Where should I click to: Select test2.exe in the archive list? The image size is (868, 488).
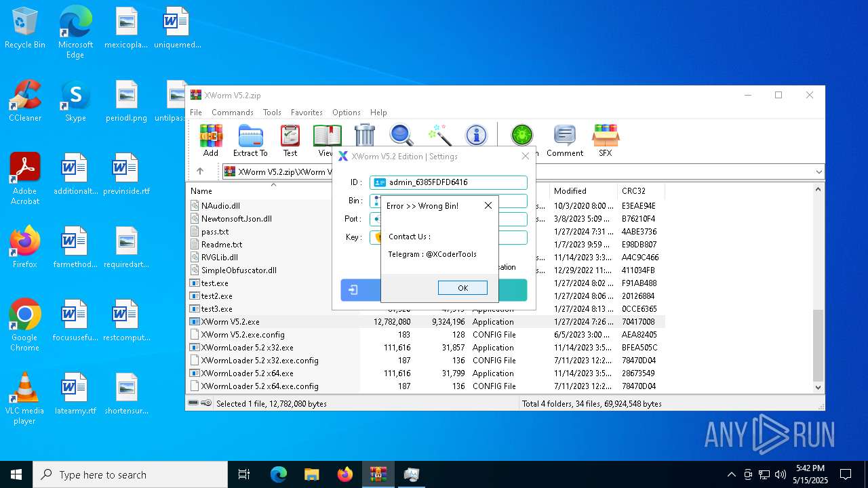point(217,296)
